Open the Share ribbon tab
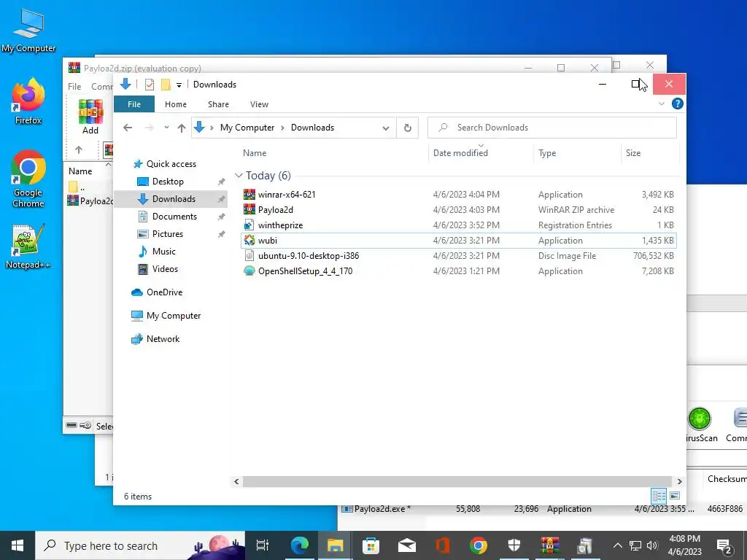747x560 pixels. click(x=218, y=104)
